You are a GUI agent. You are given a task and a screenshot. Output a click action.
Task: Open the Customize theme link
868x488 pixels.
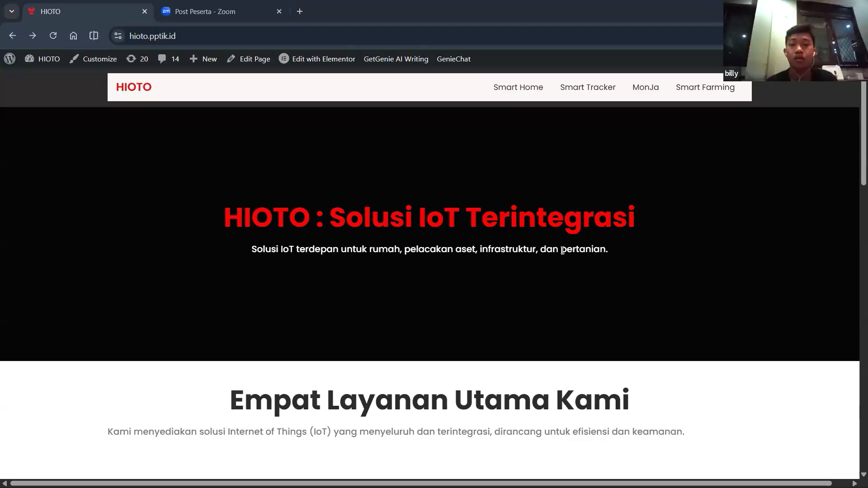click(x=93, y=59)
